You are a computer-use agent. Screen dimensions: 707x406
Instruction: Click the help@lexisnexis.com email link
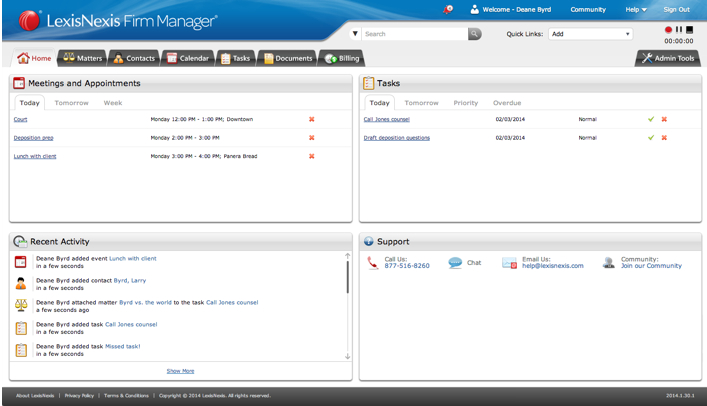553,266
